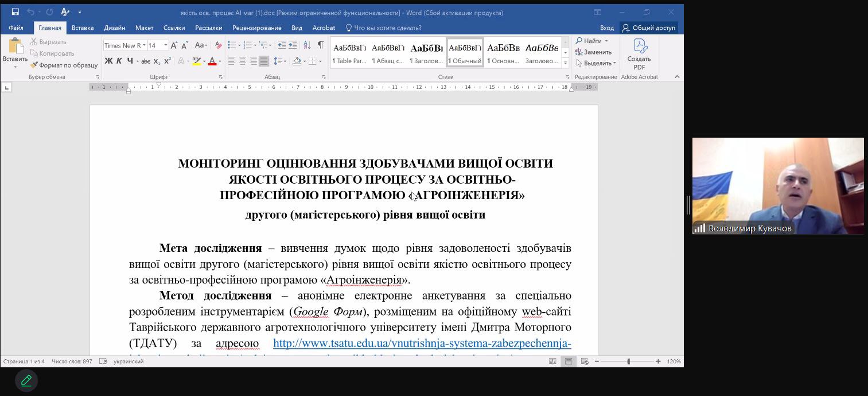Click the green pencil annotate icon

26,381
